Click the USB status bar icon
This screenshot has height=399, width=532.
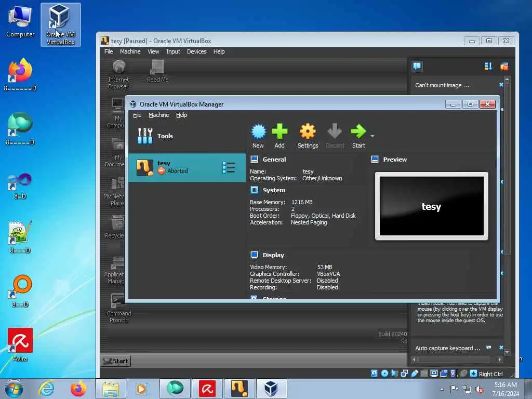414,374
